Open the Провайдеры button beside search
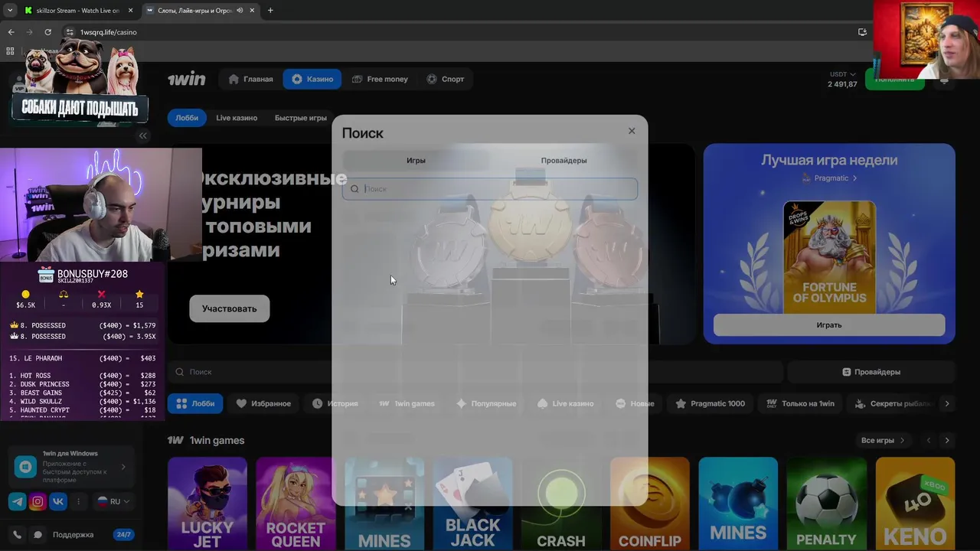 tap(871, 371)
